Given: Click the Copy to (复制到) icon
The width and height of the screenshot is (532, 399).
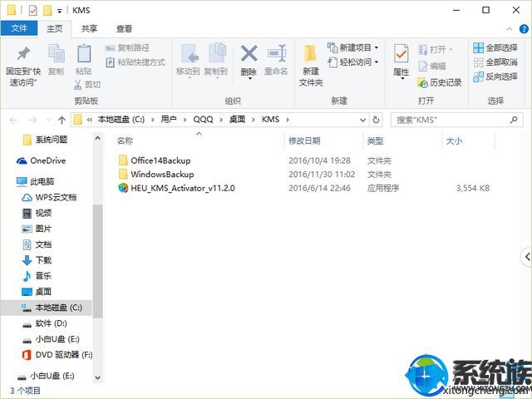Looking at the screenshot, I should pos(217,52).
